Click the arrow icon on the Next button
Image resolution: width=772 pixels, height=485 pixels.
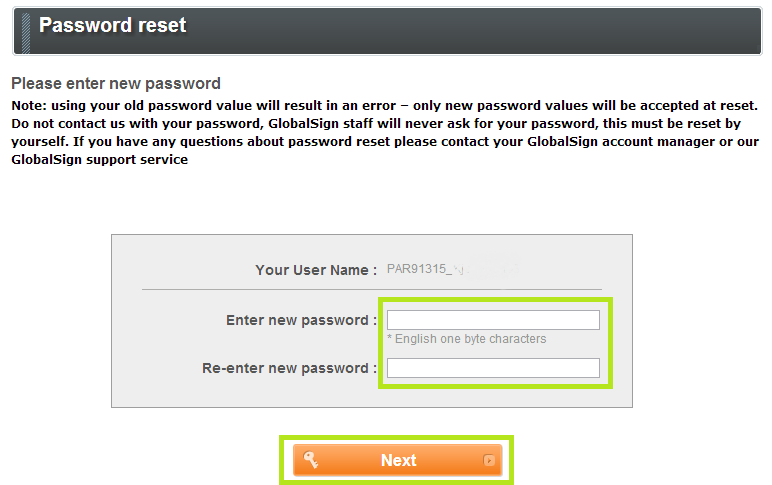(489, 461)
